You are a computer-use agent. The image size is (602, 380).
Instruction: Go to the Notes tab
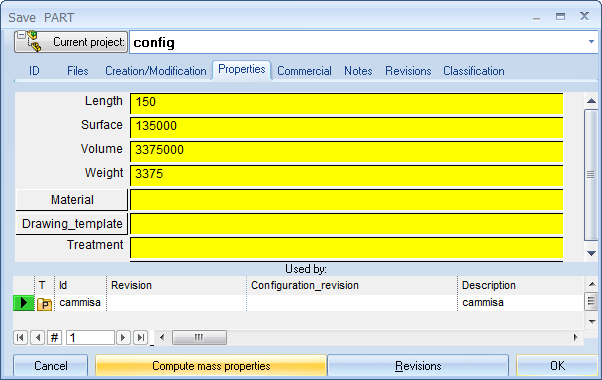358,71
